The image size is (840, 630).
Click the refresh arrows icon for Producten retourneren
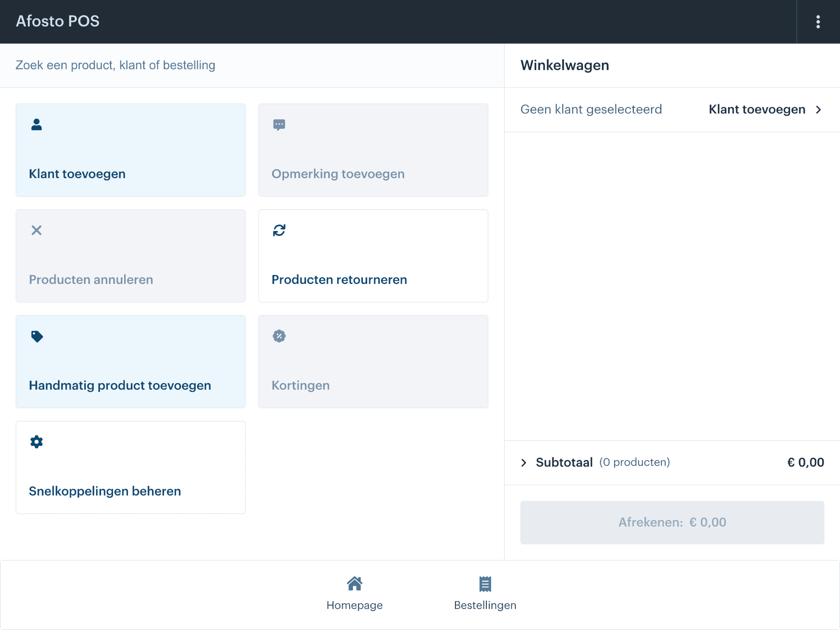[279, 230]
